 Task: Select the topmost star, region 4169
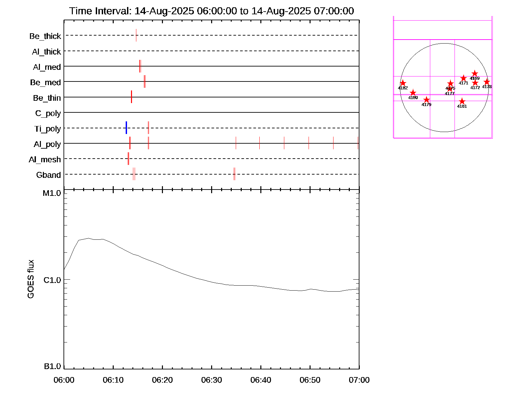coord(475,73)
